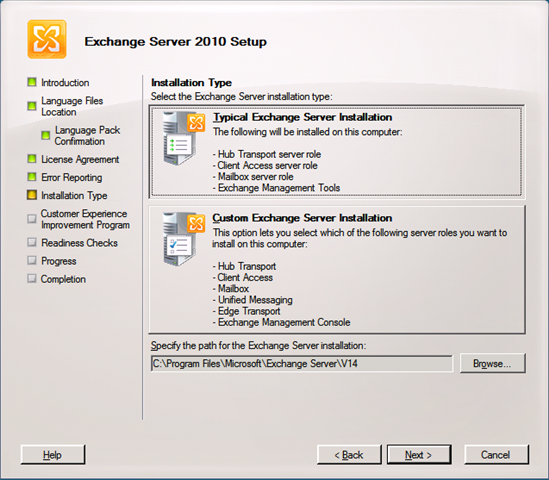
Task: Select Custom Exchange Server Installation option
Action: [337, 270]
